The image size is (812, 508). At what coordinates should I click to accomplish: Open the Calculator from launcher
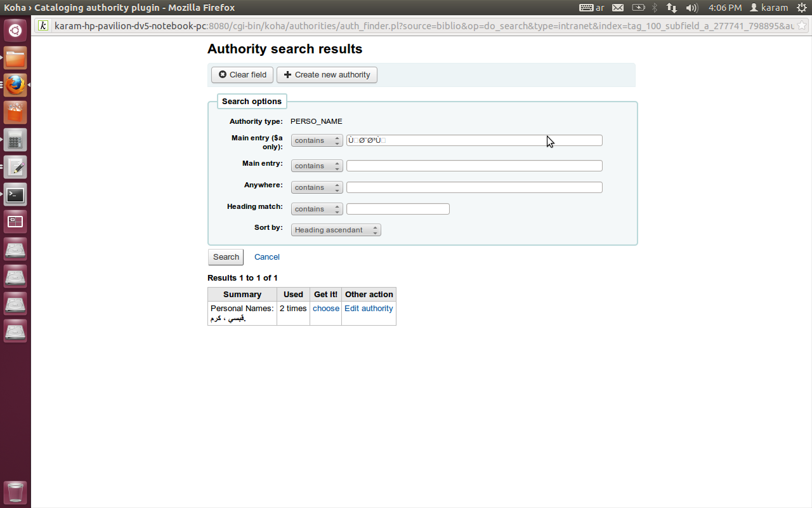(x=15, y=140)
